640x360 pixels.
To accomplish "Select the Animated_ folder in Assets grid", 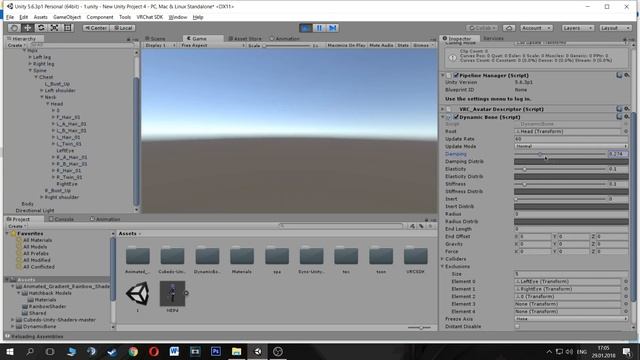I will [138, 260].
